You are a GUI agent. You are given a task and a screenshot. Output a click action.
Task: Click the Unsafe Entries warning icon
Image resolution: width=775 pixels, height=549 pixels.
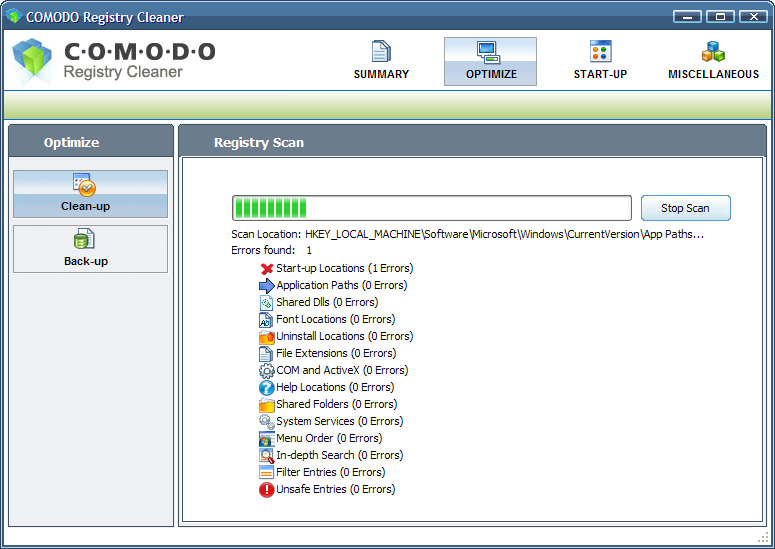tap(266, 490)
